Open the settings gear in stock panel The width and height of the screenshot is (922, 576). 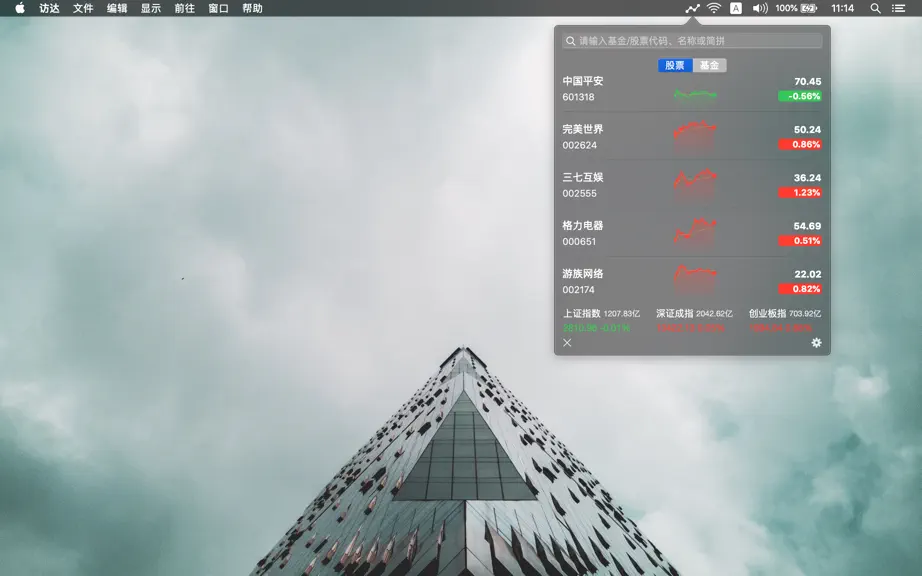(816, 343)
